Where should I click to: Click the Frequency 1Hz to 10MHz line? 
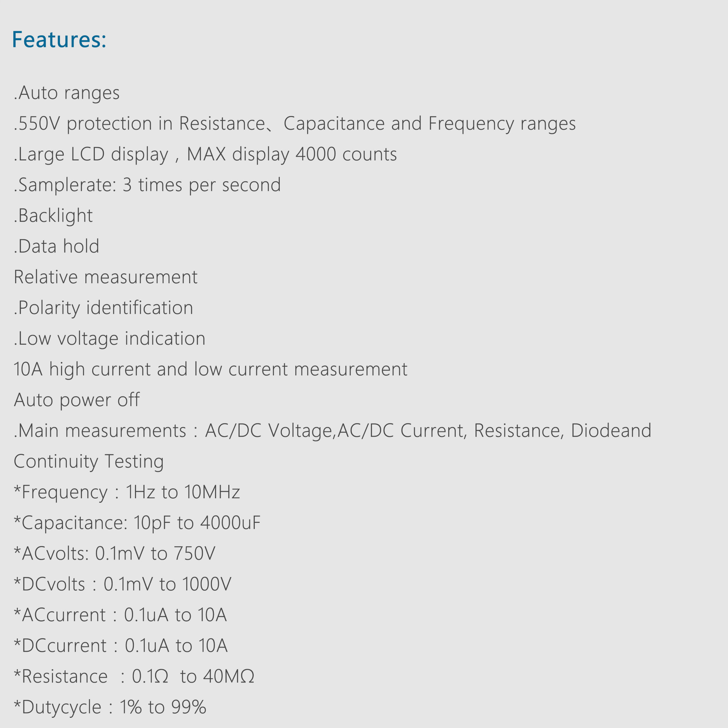[x=127, y=492]
